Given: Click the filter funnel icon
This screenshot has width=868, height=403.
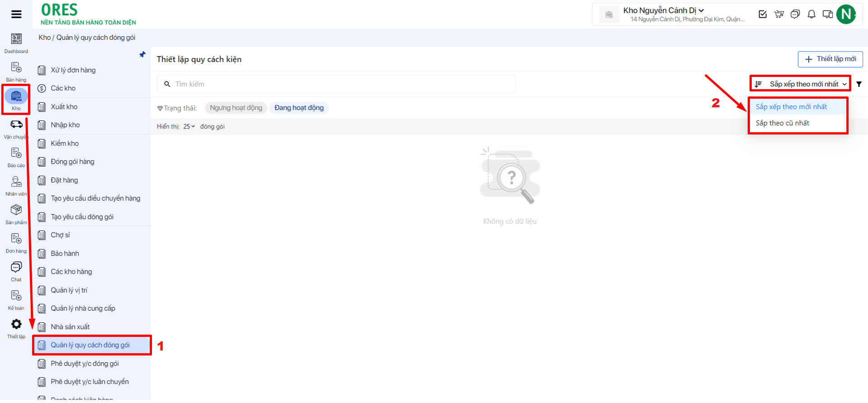Looking at the screenshot, I should click(859, 84).
